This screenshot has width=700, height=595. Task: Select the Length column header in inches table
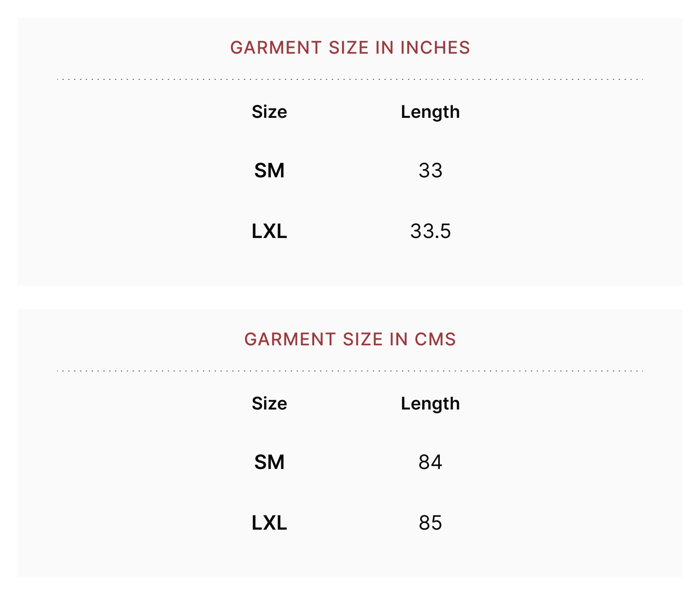[x=430, y=112]
